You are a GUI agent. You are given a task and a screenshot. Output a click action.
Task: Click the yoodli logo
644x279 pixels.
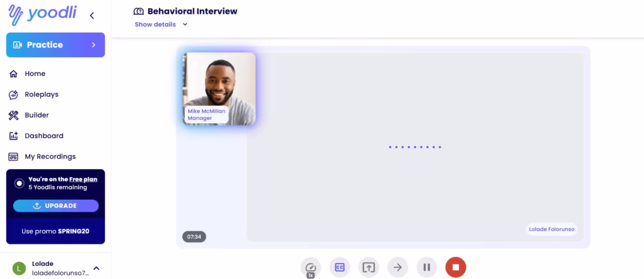click(x=42, y=15)
